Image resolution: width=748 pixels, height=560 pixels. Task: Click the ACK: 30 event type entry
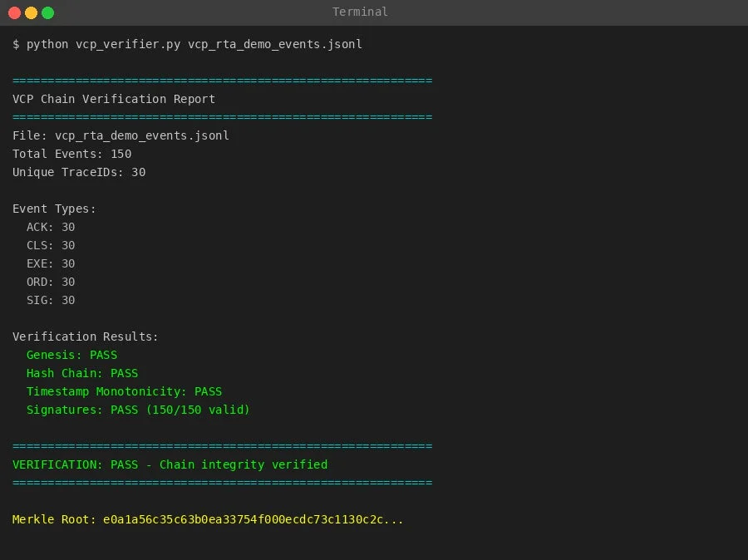point(51,227)
